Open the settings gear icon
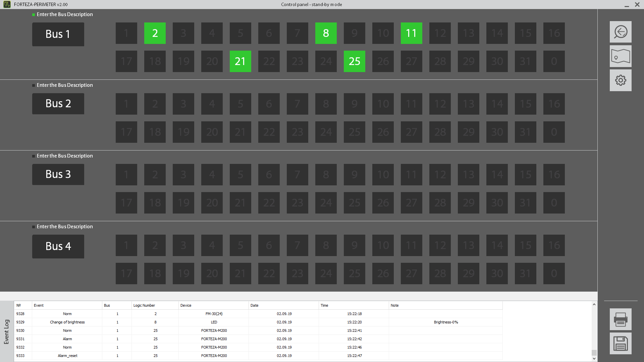Viewport: 644px width, 362px height. pyautogui.click(x=621, y=80)
